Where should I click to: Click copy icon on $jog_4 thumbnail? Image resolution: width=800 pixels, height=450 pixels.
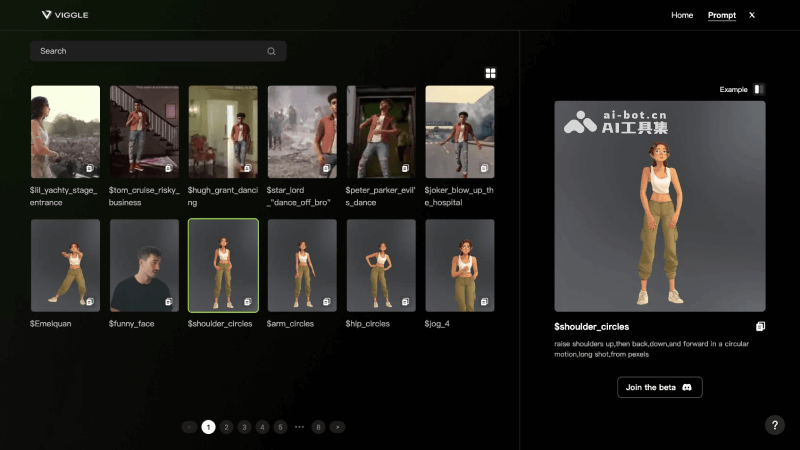pyautogui.click(x=484, y=301)
